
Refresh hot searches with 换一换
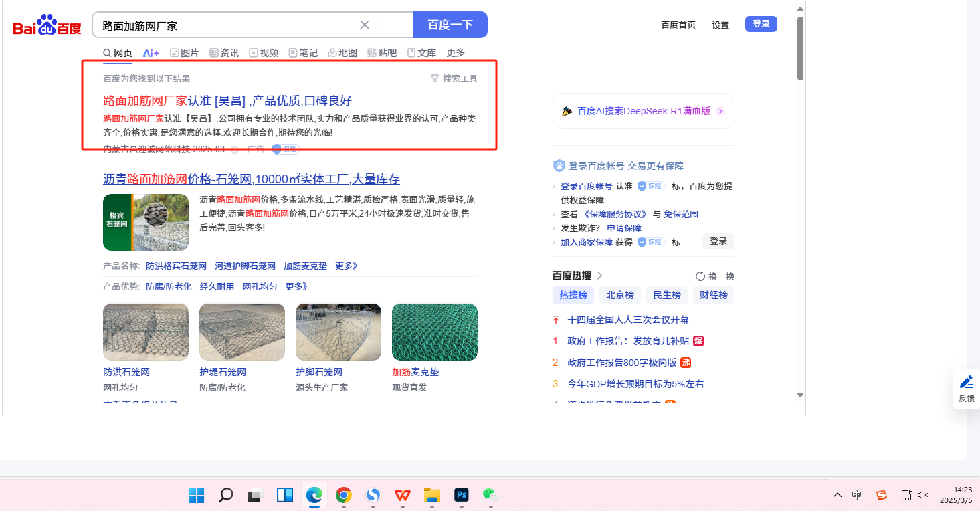pyautogui.click(x=715, y=276)
